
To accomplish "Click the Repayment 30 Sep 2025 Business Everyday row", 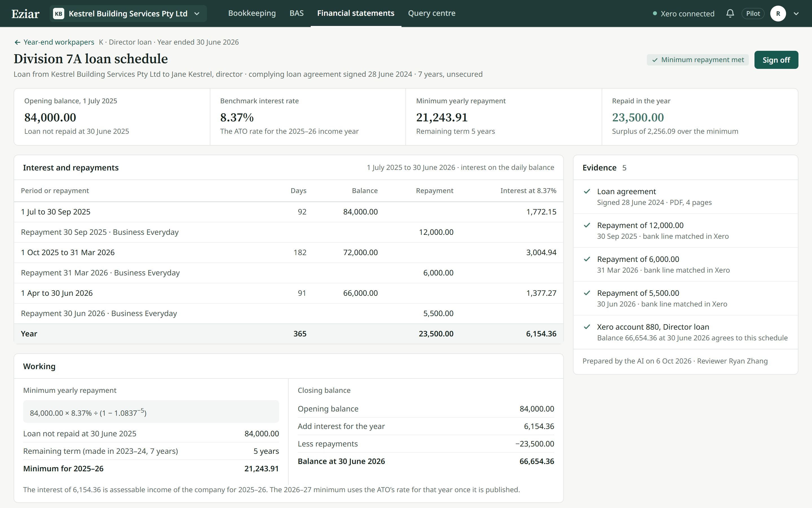I will coord(288,232).
